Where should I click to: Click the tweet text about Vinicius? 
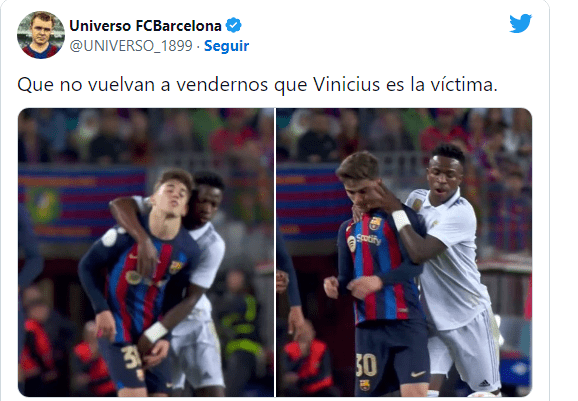coord(257,84)
